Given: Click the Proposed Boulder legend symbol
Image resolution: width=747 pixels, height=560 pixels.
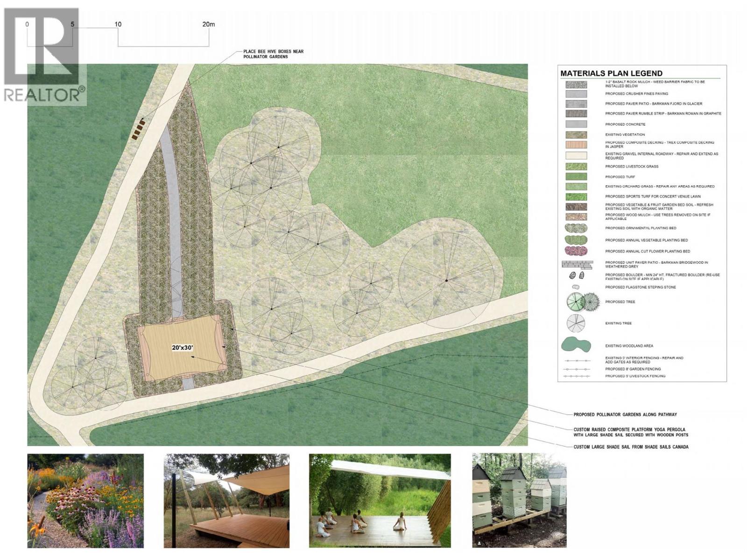Looking at the screenshot, I should 576,275.
